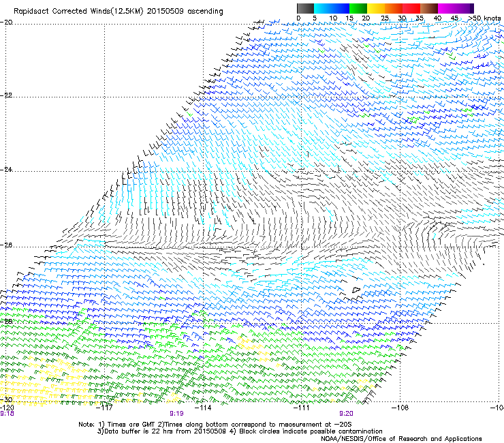Viewport: 504px width, 443px height.
Task: Click the brown 35-40 knots legend segment
Action: [x=429, y=8]
